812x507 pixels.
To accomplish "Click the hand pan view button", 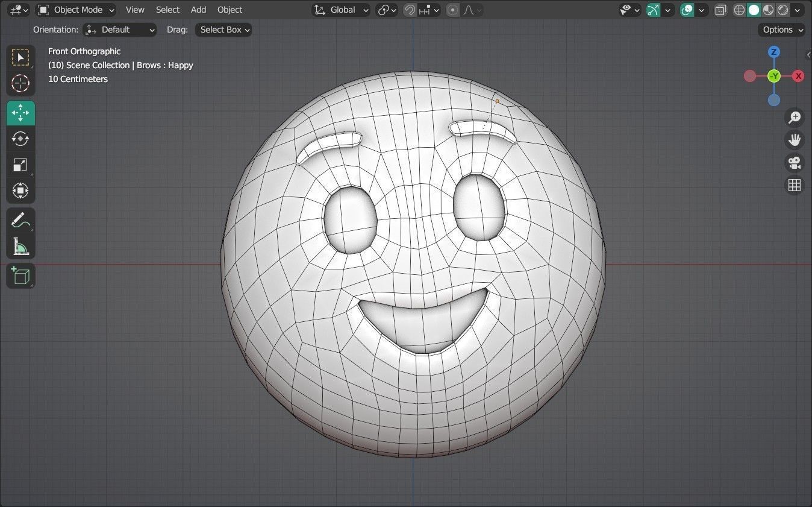I will tap(795, 140).
